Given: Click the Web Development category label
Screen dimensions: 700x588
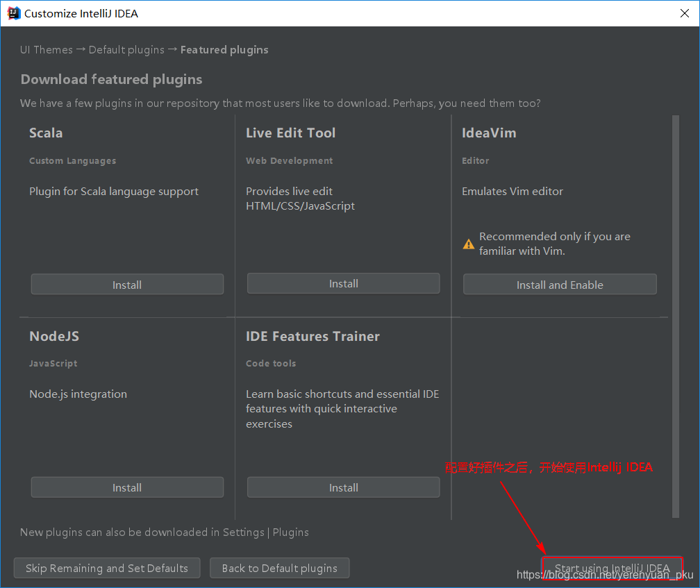Looking at the screenshot, I should 290,160.
